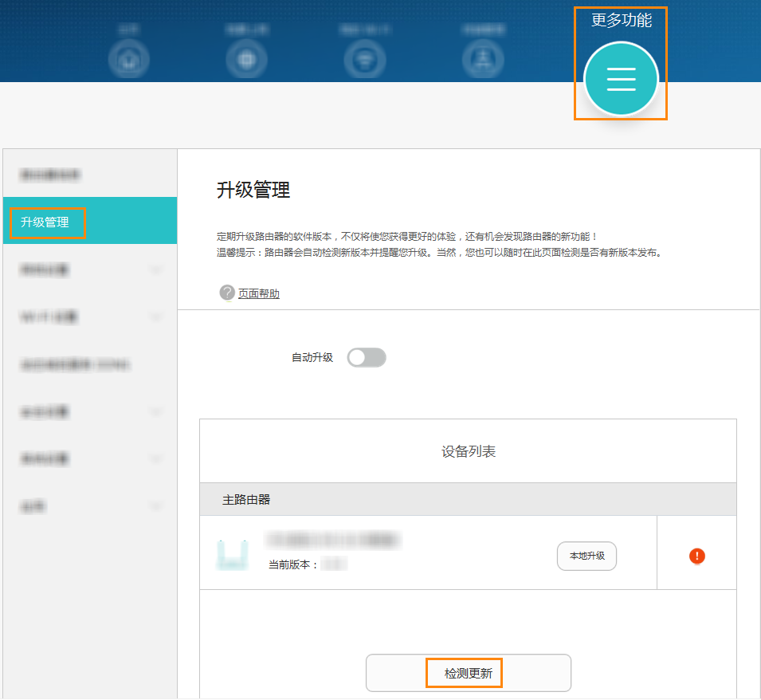Open the Wi-Fi signal icon in top navigation
Image resolution: width=761 pixels, height=700 pixels.
click(x=364, y=59)
